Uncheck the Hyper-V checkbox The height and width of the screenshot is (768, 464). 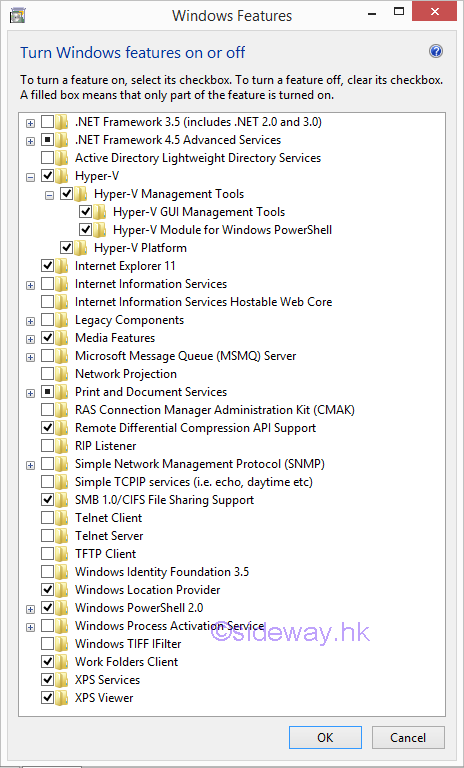[x=48, y=175]
